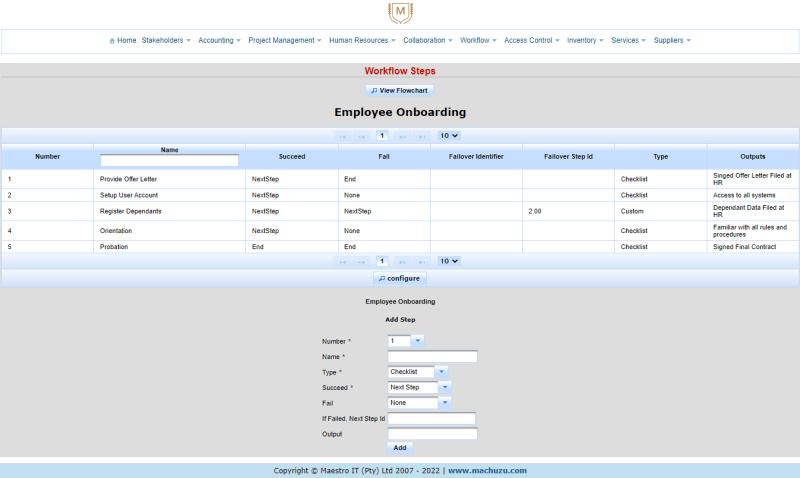Screen dimensions: 800x478
Task: Jump to last page in top paginator
Action: [422, 136]
